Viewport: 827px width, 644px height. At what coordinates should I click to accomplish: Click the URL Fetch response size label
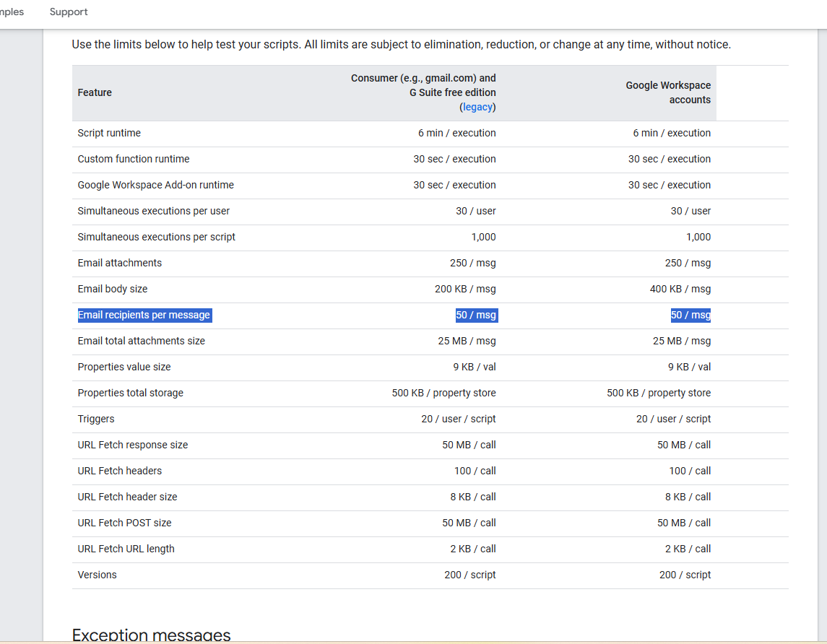[132, 445]
